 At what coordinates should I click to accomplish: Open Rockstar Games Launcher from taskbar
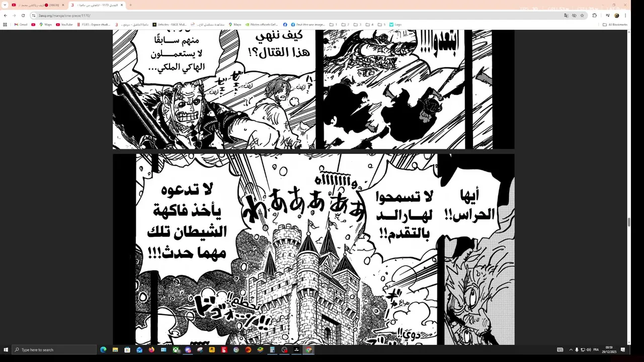pos(212,350)
